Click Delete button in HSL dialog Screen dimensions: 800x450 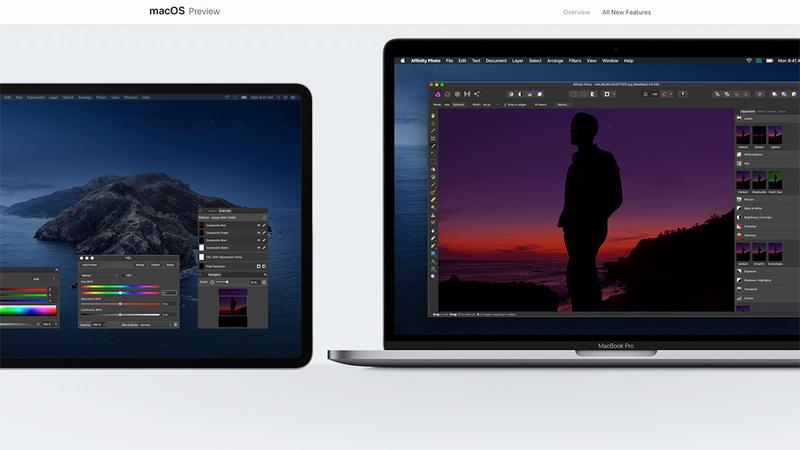[x=156, y=265]
